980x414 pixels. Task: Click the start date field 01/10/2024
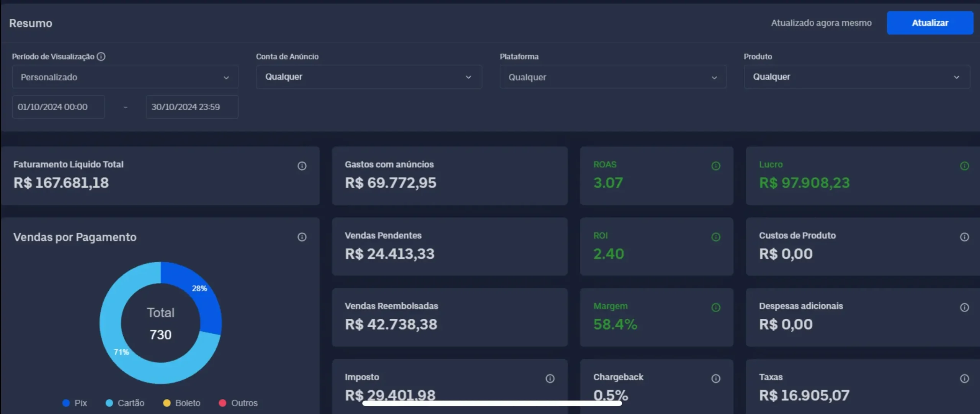click(x=58, y=107)
